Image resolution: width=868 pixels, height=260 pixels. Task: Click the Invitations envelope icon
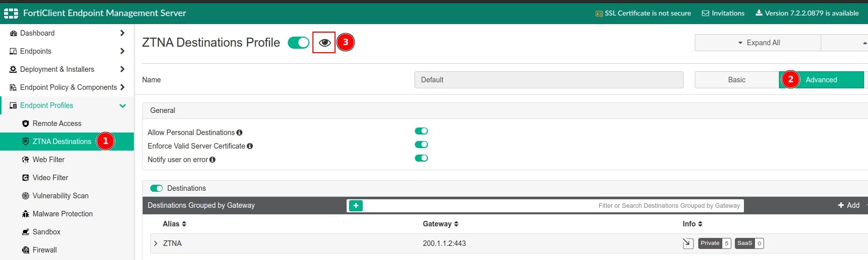pos(706,13)
